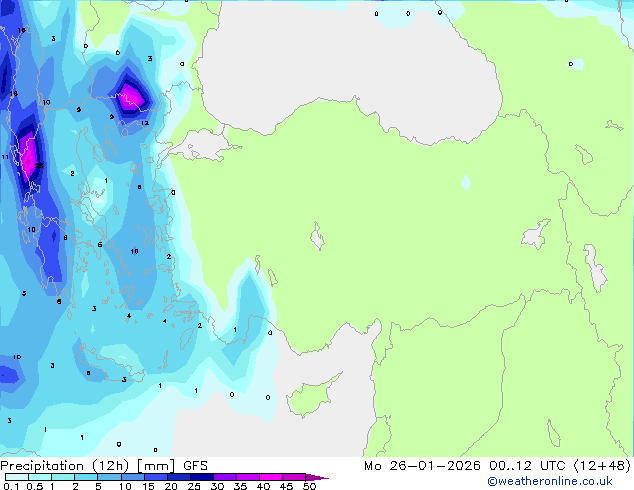The width and height of the screenshot is (634, 490).
Task: Click the legend value '20'
Action: tap(171, 486)
